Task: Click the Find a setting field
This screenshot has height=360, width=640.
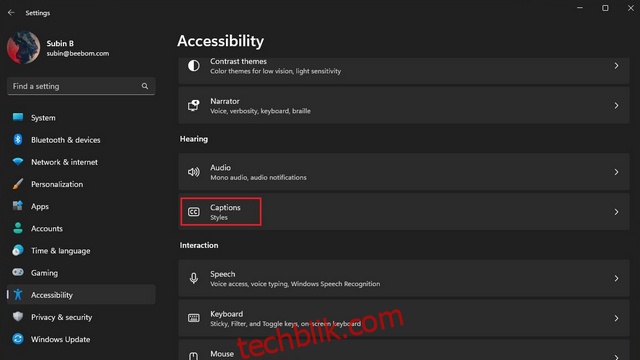Action: coord(81,86)
